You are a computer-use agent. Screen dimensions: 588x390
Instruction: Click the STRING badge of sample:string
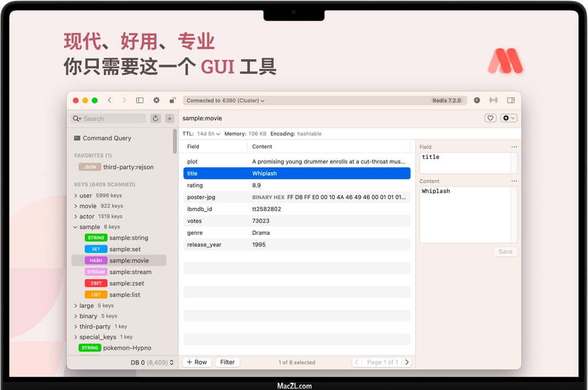(96, 238)
